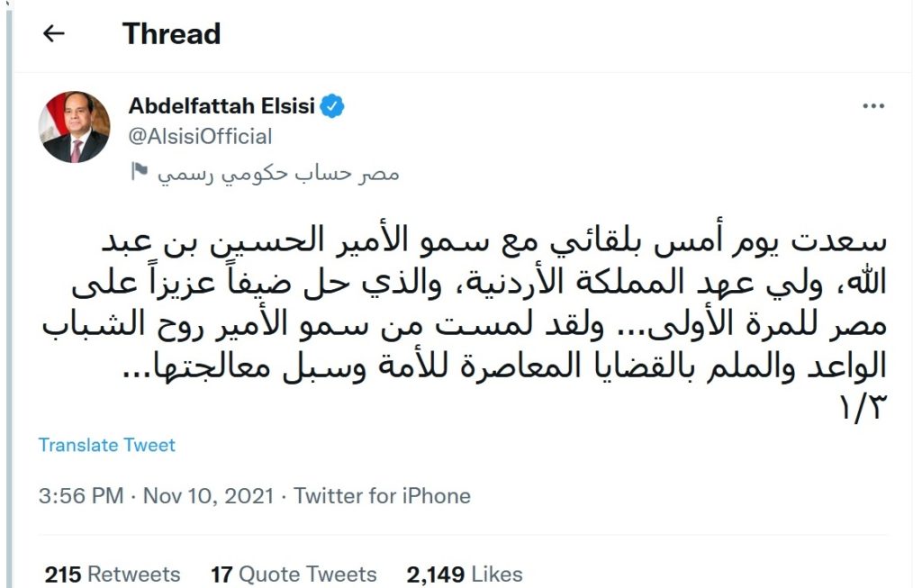Click the 3:56 PM timestamp
Image resolution: width=922 pixels, height=588 pixels.
(x=81, y=495)
